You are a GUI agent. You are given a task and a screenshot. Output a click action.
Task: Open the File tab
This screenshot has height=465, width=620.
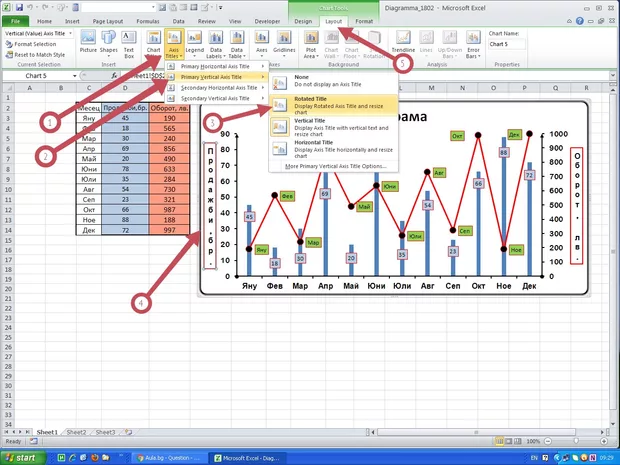point(15,21)
